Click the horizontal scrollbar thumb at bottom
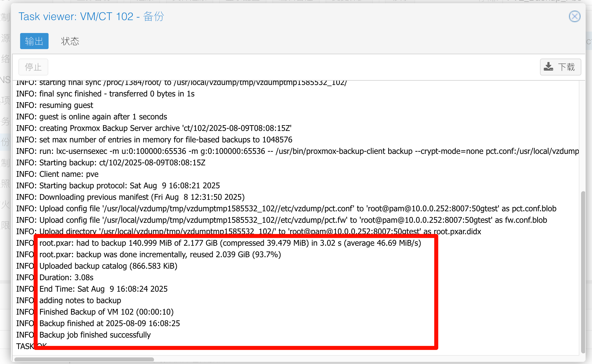Screen dimensions: 592x364 pos(84,359)
